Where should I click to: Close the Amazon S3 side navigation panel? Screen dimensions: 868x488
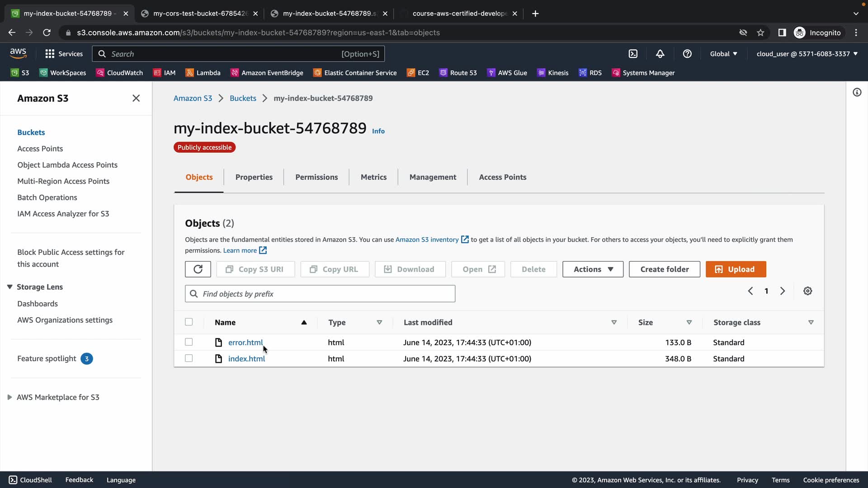click(136, 98)
